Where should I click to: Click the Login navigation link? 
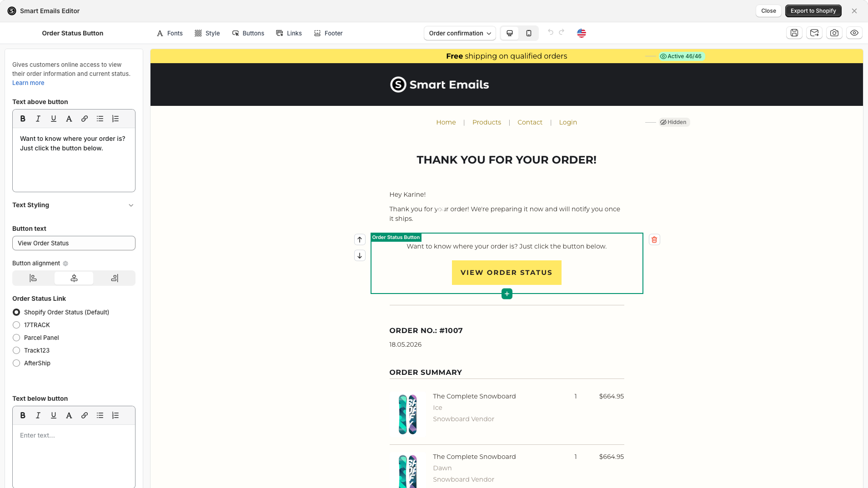(x=568, y=122)
